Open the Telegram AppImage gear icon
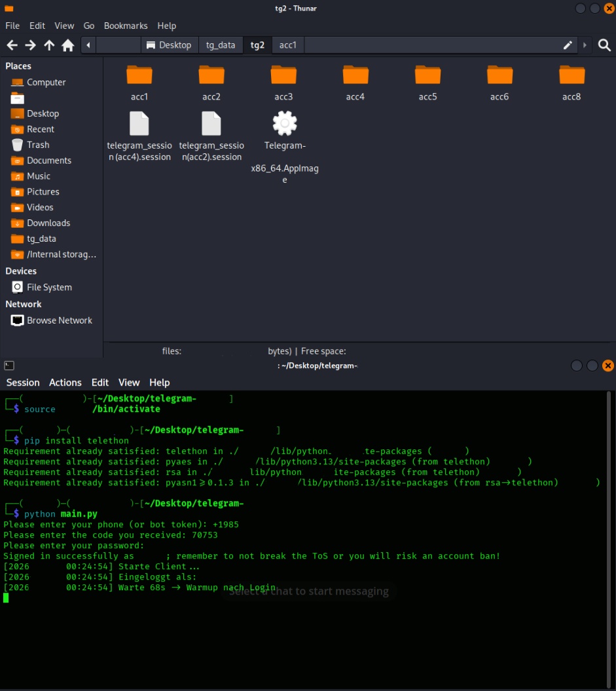The image size is (616, 691). click(x=285, y=123)
